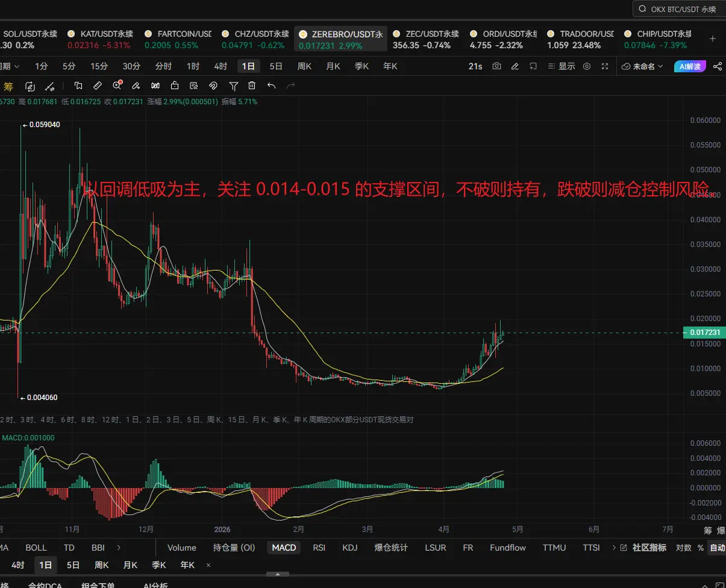Toggle 对数 logarithmic scale
Screen dimensions: 726x588
683,548
